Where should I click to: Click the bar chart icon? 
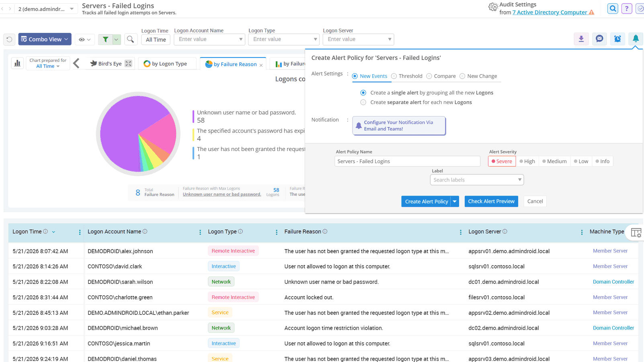tap(17, 63)
